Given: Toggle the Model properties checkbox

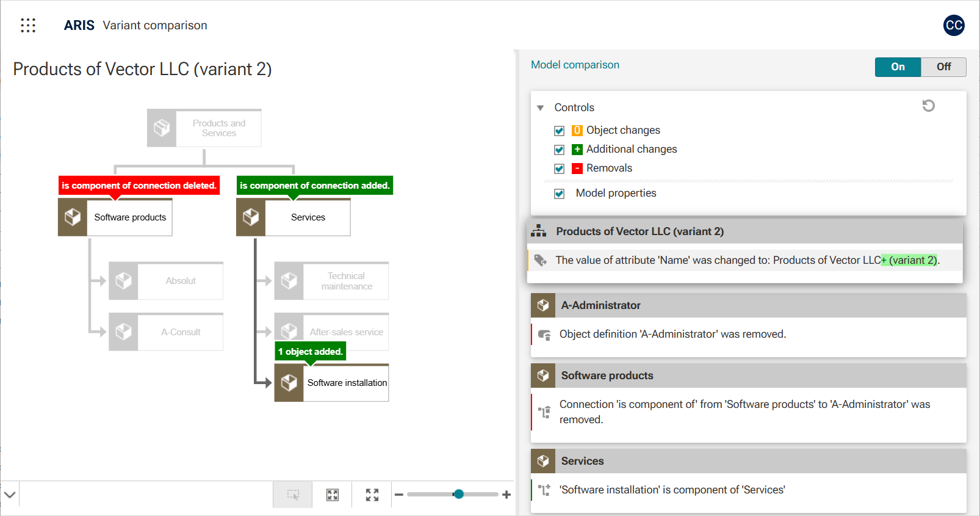Looking at the screenshot, I should click(559, 194).
